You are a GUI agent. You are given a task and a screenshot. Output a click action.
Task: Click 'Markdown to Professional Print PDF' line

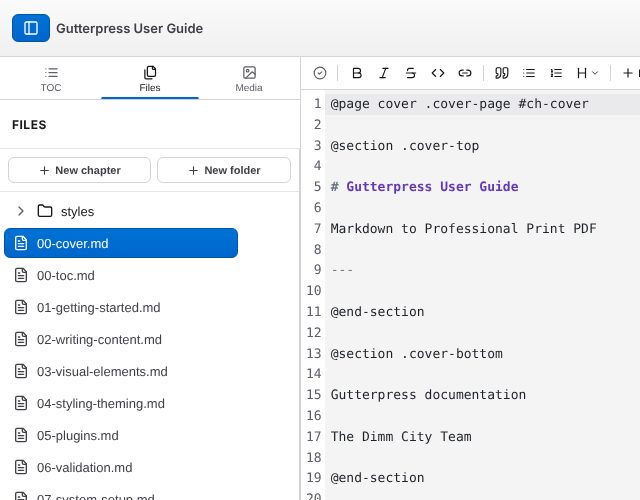point(463,228)
